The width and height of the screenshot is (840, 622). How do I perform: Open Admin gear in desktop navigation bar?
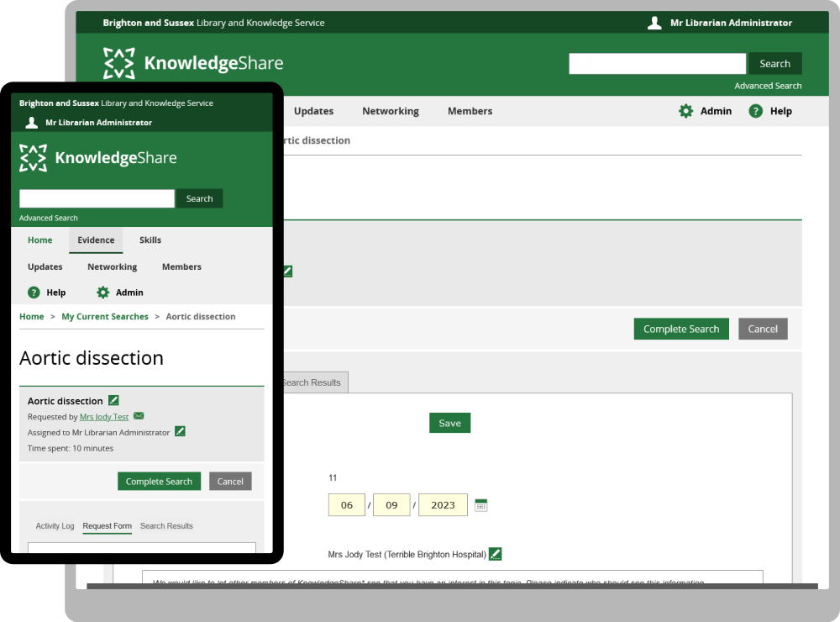(686, 111)
